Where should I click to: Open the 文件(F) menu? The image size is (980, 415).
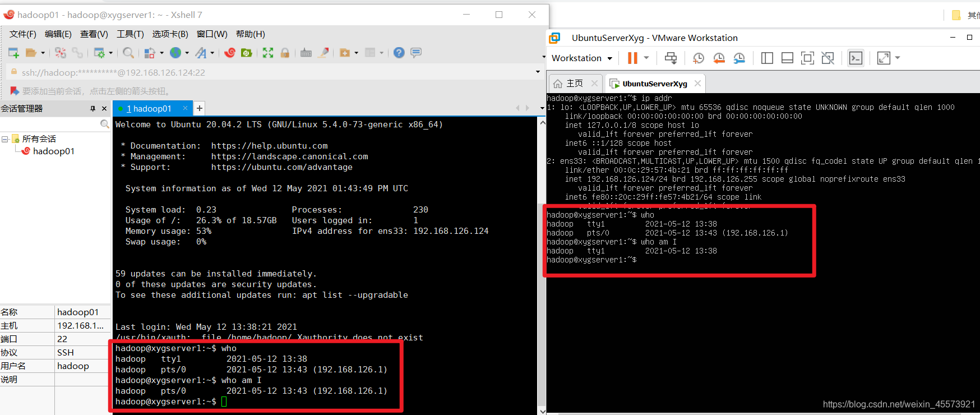(x=23, y=34)
